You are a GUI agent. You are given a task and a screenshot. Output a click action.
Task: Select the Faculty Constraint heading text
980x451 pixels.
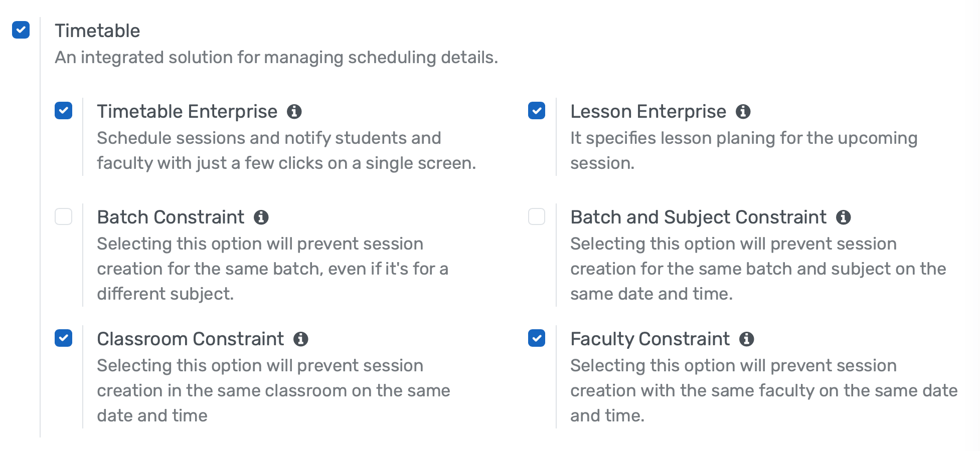[x=650, y=339]
